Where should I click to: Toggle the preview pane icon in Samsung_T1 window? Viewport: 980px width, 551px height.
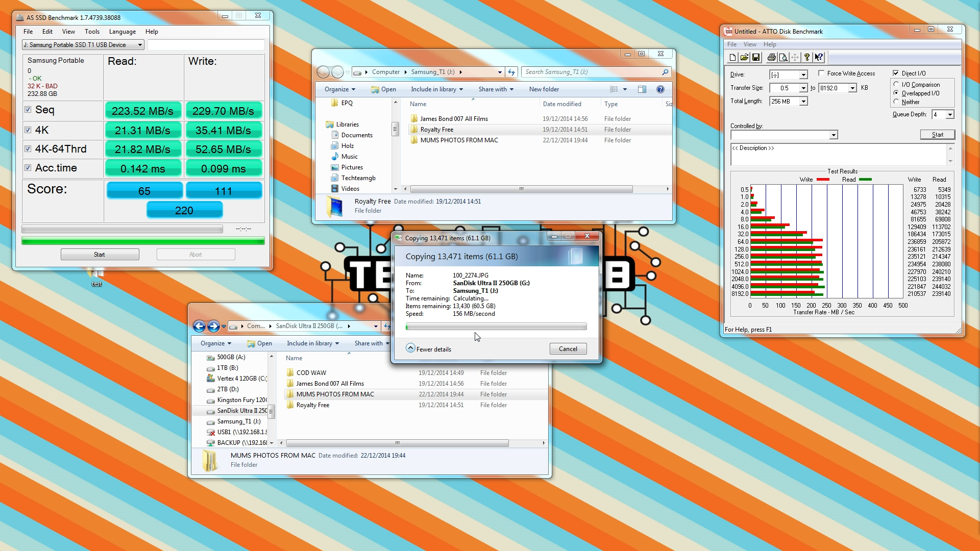pyautogui.click(x=642, y=89)
